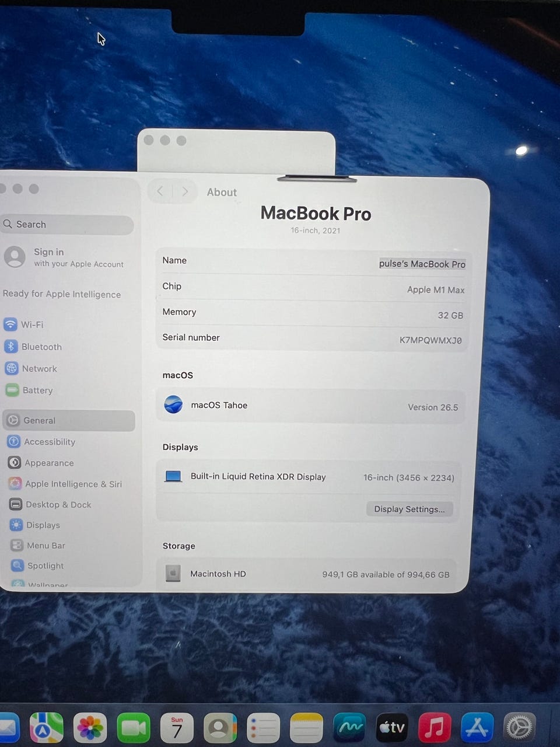
Task: Open the Accessibility settings label
Action: click(50, 442)
